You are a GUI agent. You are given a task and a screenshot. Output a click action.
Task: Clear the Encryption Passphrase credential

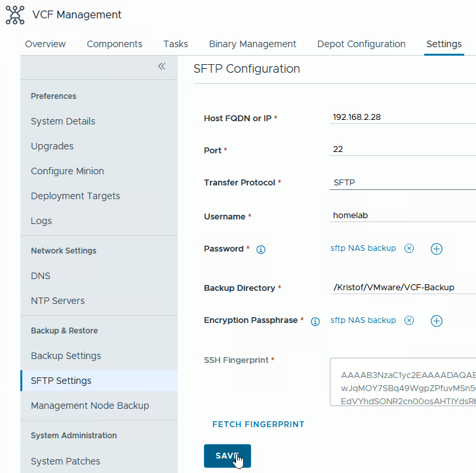pos(409,320)
